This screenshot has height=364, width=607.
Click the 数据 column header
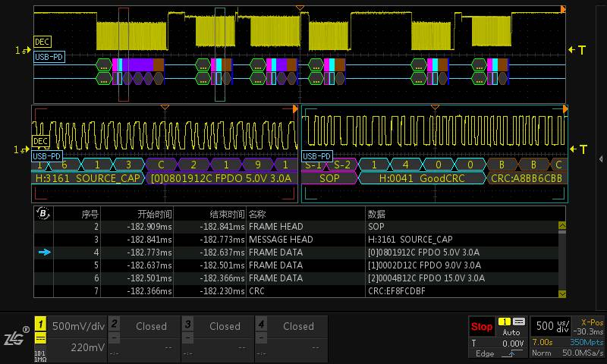(x=376, y=214)
